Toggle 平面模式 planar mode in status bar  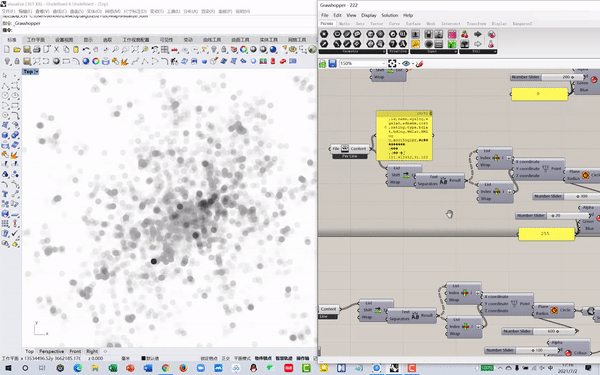tap(242, 359)
